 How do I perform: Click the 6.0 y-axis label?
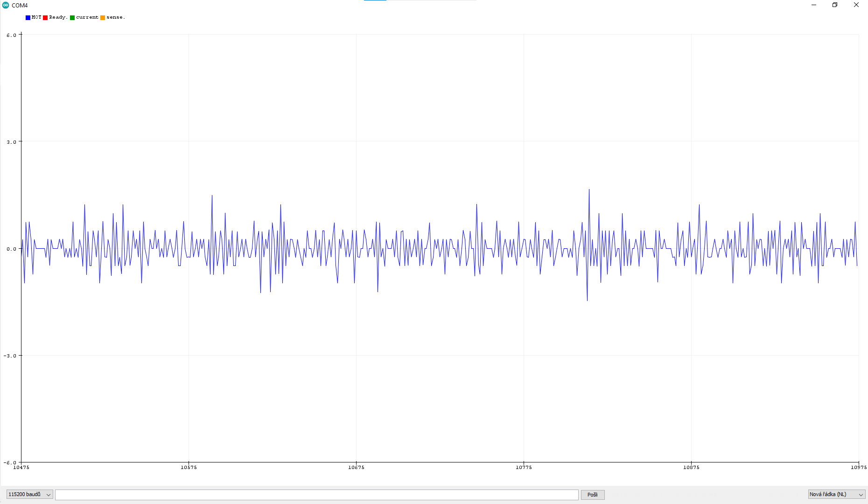coord(11,35)
